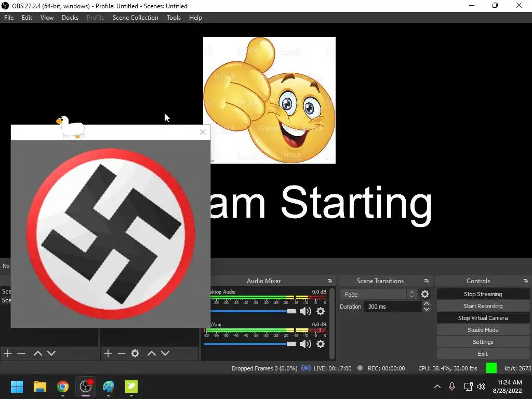Add a new scene with plus icon
This screenshot has width=532, height=399.
click(x=8, y=353)
